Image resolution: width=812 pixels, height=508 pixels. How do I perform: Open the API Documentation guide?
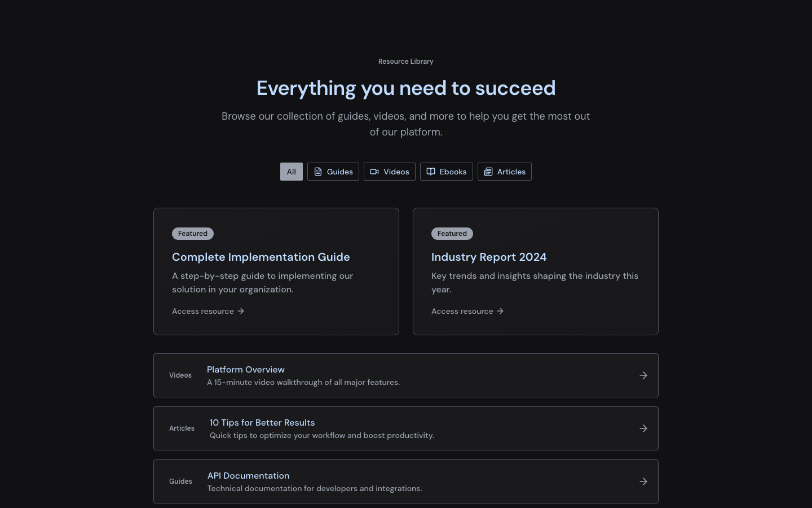(x=406, y=481)
